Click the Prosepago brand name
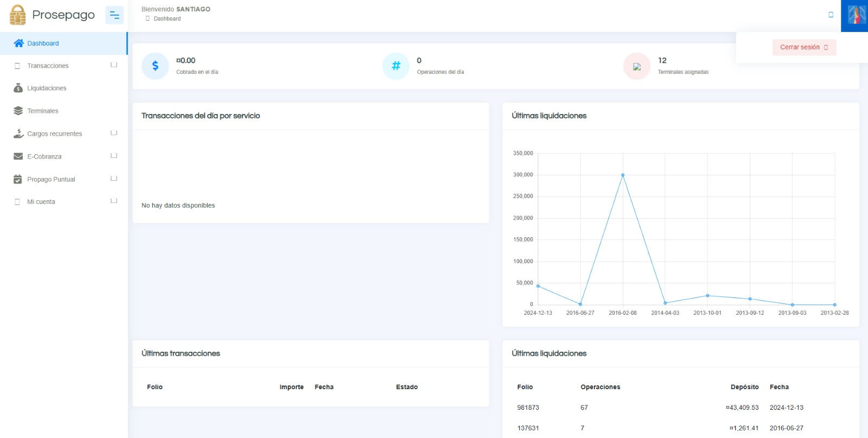868x438 pixels. [x=63, y=15]
